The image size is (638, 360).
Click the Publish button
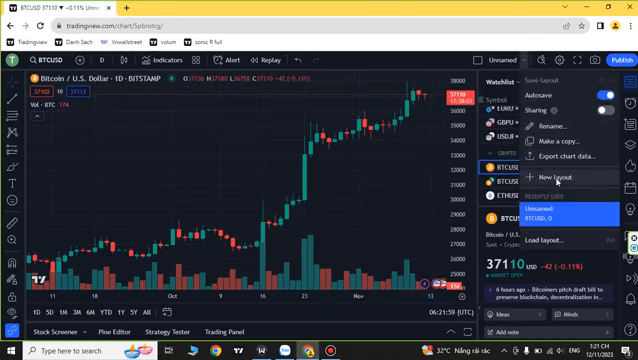[622, 60]
